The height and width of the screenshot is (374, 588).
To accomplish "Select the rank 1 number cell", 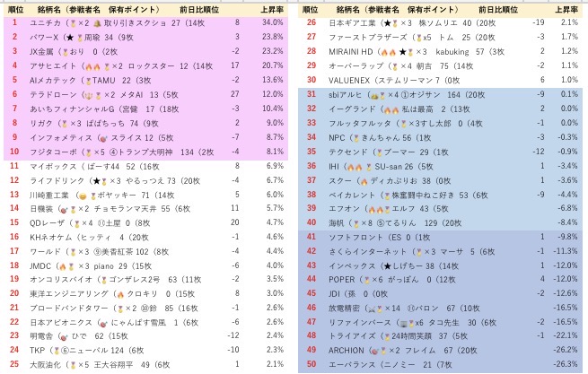I will 13,22.
